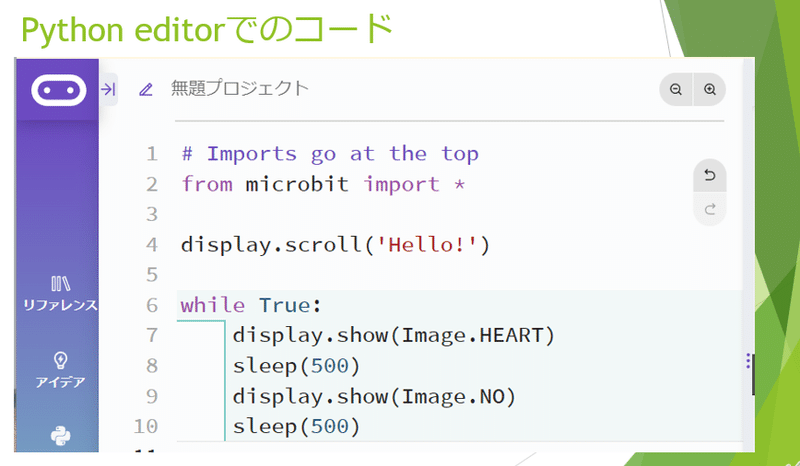
Task: Click the 無題プロジェクト project title
Action: pyautogui.click(x=240, y=89)
